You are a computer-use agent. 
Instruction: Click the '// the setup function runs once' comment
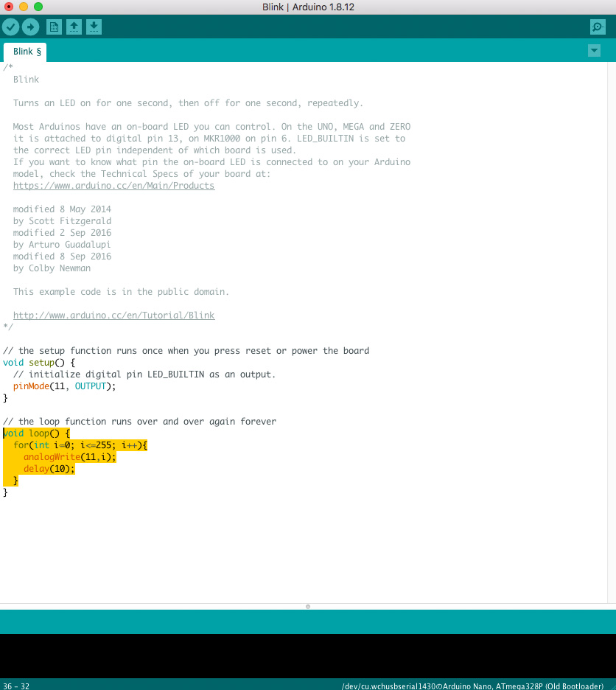tap(186, 351)
